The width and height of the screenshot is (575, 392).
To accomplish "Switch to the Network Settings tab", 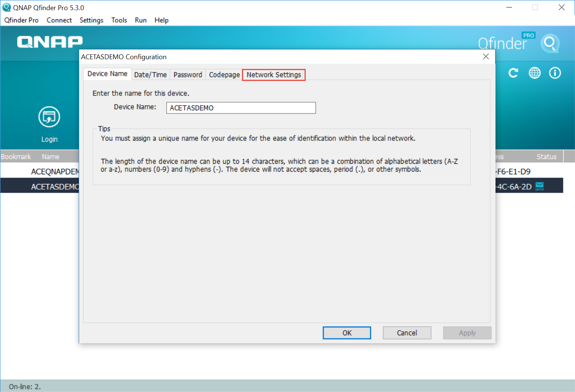I will (274, 75).
